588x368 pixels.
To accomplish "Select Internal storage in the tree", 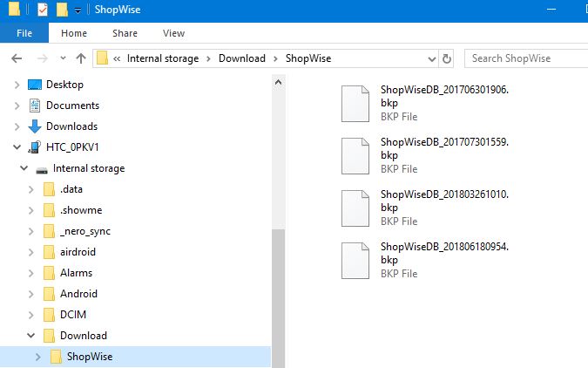I will tap(89, 168).
